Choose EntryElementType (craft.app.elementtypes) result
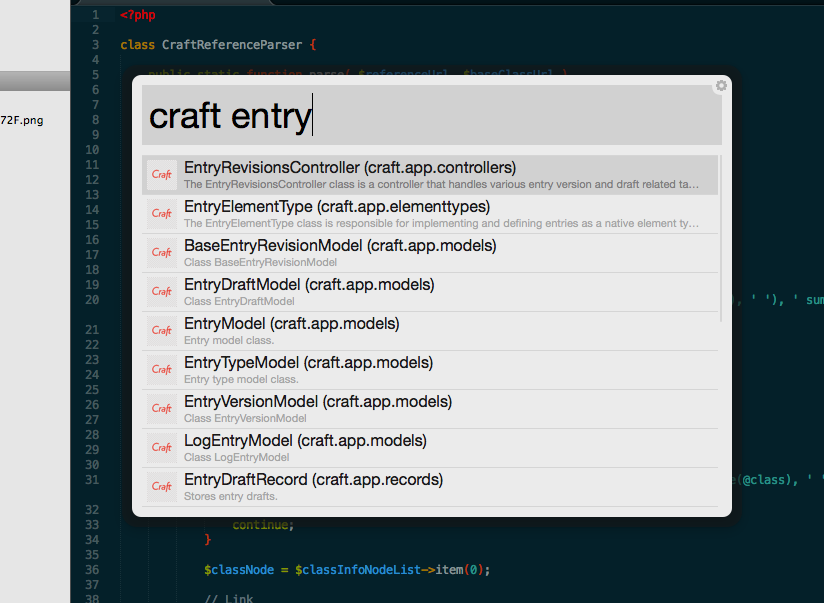This screenshot has width=824, height=603. 337,207
